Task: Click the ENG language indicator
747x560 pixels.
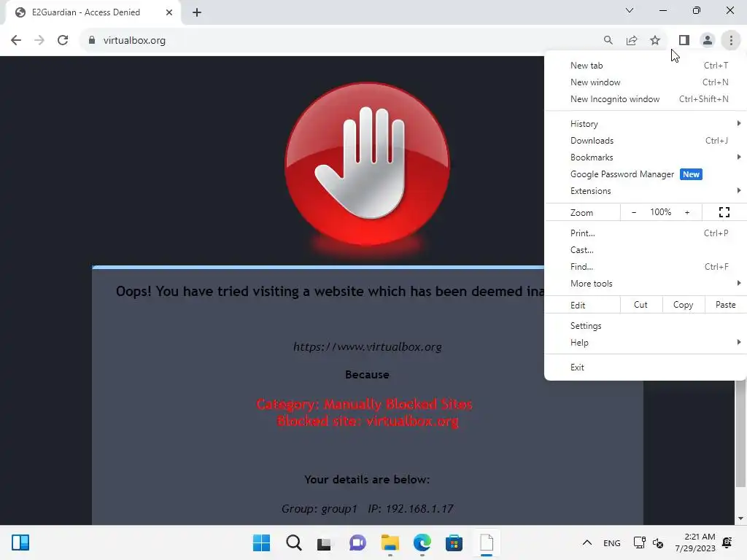Action: click(x=612, y=543)
